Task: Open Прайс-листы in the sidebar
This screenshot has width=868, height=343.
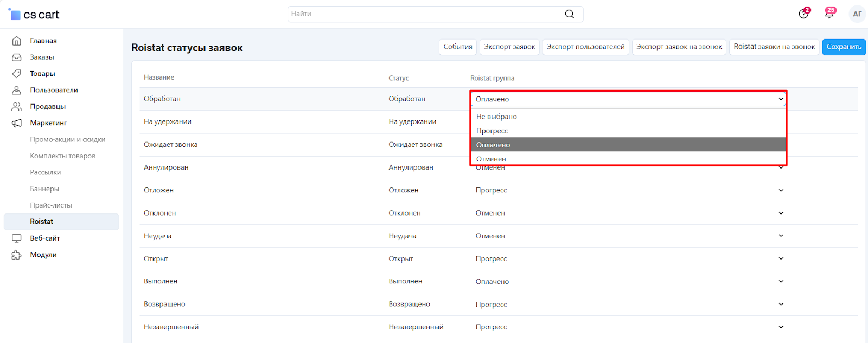Action: point(51,205)
